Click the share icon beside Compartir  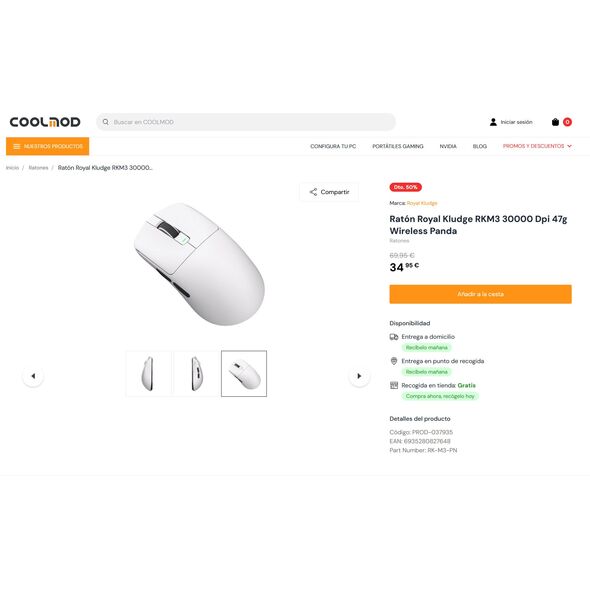(x=313, y=192)
